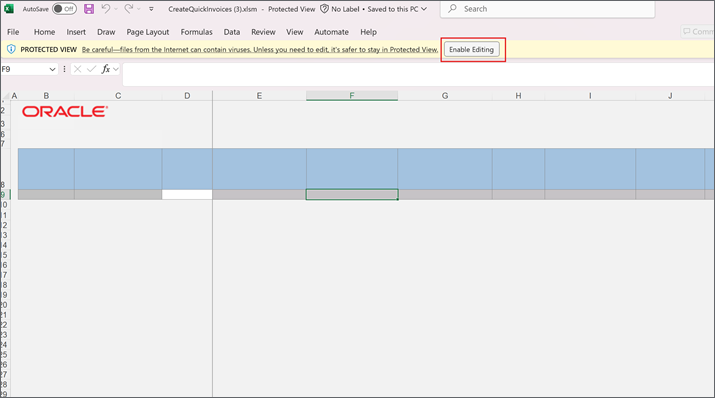Click the Redo arrow icon
Screen dimensions: 715x398
coord(129,8)
